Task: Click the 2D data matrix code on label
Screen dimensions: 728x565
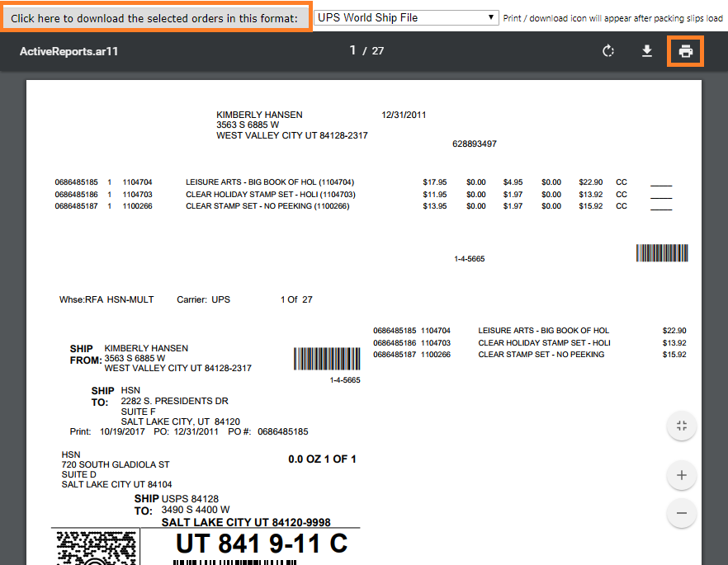Action: (96, 549)
